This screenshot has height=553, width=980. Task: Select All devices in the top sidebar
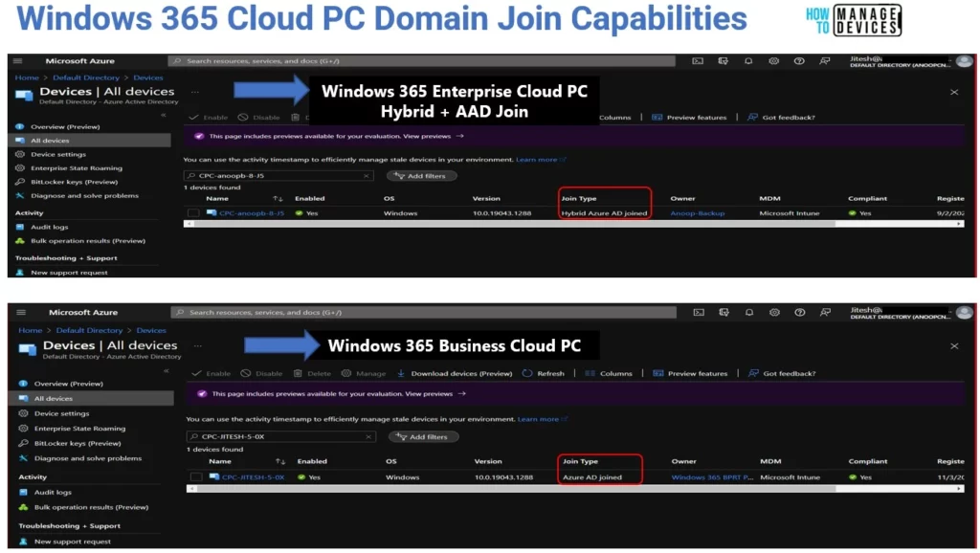pos(91,141)
